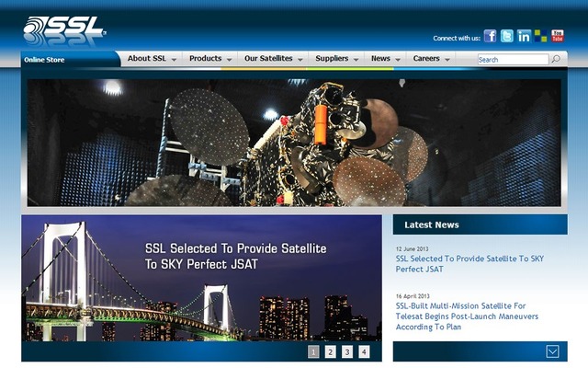Viewport: 588px width, 368px height.
Task: Open the Our Satellites dropdown arrow
Action: [300, 60]
